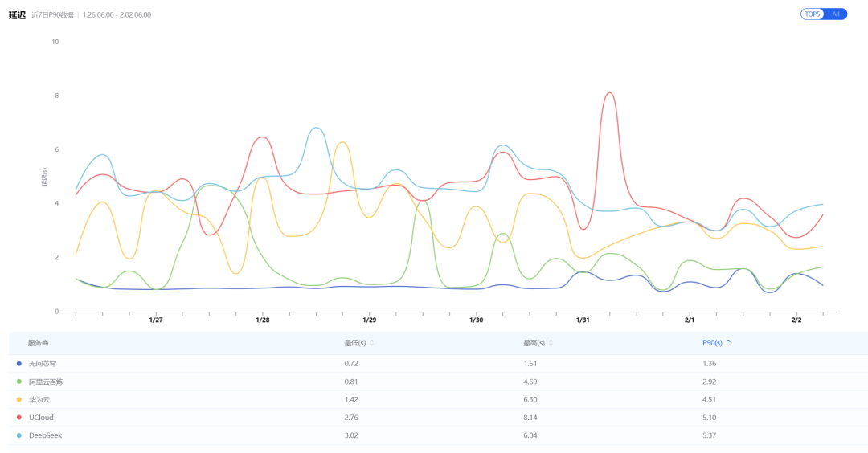The width and height of the screenshot is (868, 453).
Task: Click the sort arrows beside 最高(s)
Action: (x=551, y=343)
